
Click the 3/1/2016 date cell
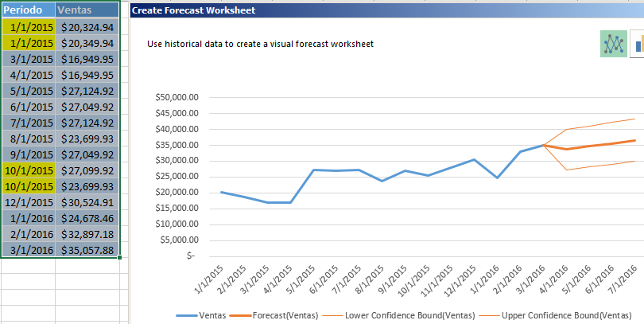click(x=28, y=250)
